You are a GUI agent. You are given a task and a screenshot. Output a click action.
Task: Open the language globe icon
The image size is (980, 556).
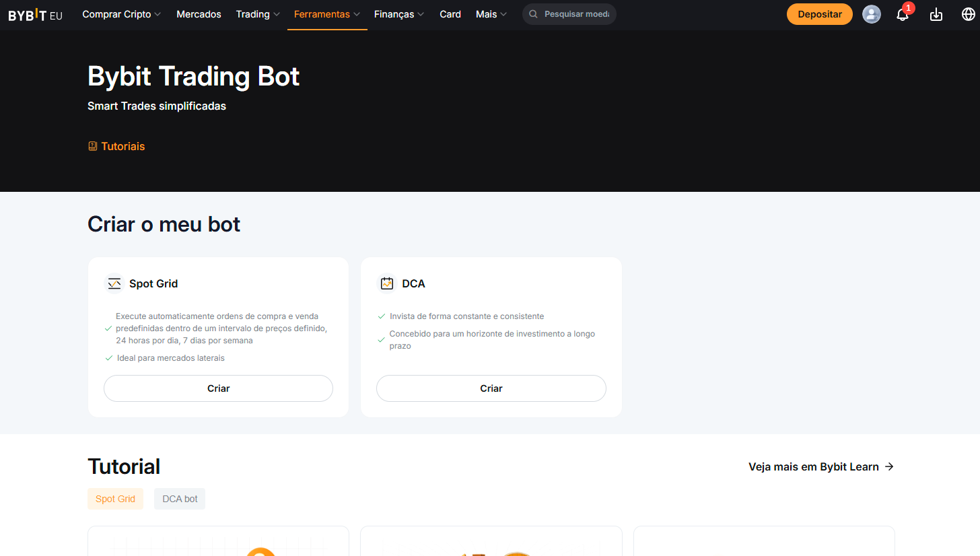[x=969, y=14]
